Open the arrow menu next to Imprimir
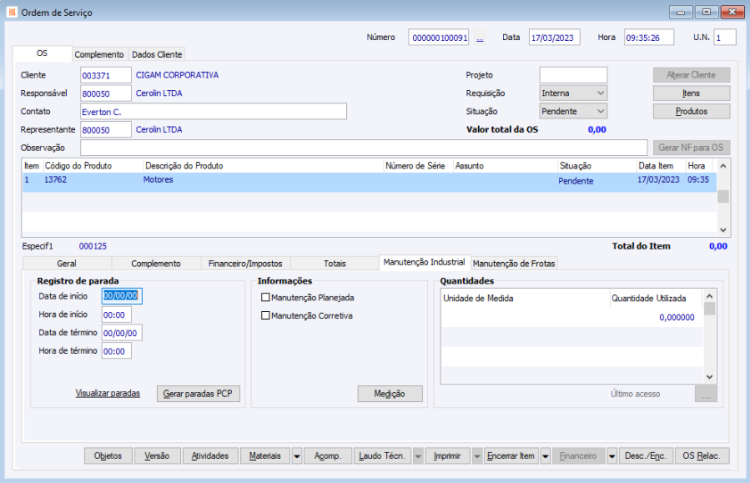The image size is (750, 483). pyautogui.click(x=476, y=456)
